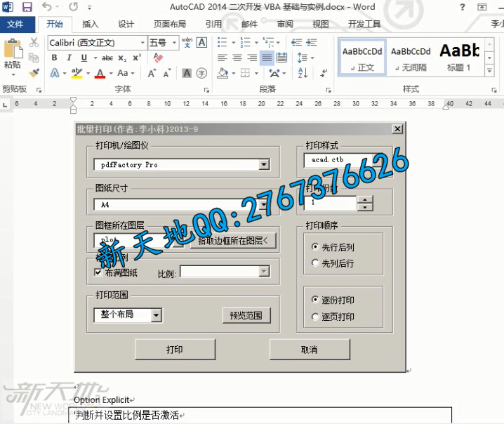Viewport: 504px width, 424px height.
Task: Apply character shading icon
Action: pos(187,73)
